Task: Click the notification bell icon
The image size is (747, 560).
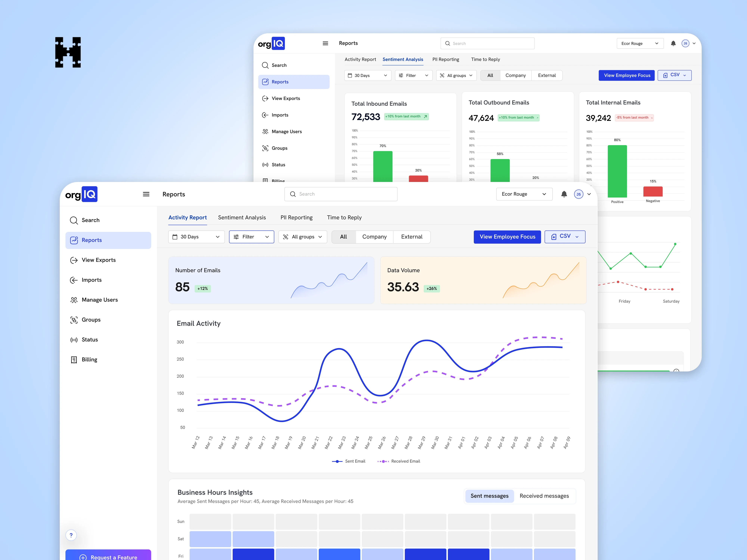Action: coord(564,194)
